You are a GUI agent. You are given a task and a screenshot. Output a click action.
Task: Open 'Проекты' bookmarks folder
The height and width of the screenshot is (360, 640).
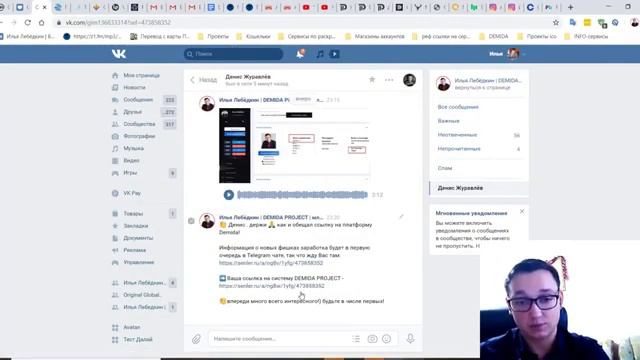[x=213, y=36]
